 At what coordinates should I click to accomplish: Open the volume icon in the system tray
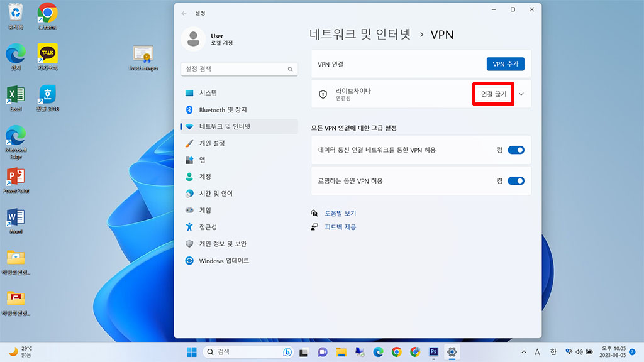point(579,352)
